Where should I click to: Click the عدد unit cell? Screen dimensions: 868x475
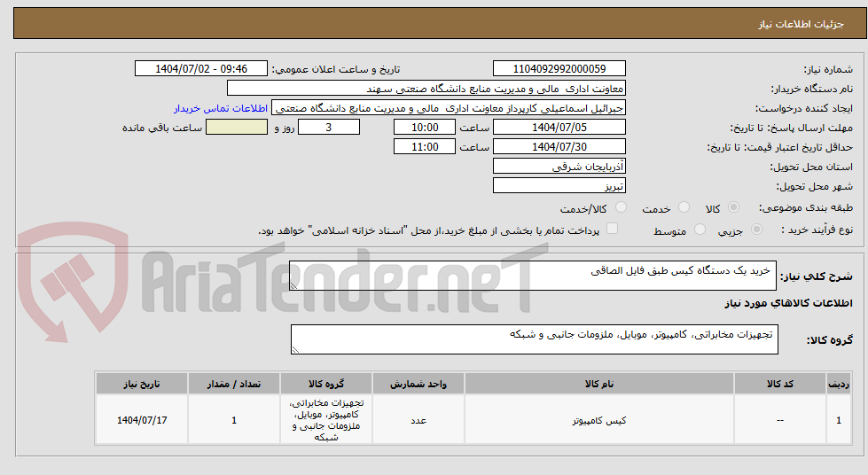[x=418, y=420]
